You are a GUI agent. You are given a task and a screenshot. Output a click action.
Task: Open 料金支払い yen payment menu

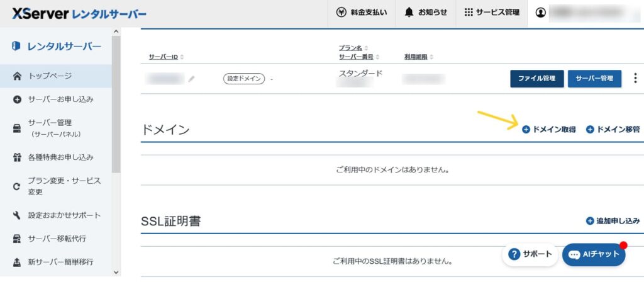coord(362,13)
